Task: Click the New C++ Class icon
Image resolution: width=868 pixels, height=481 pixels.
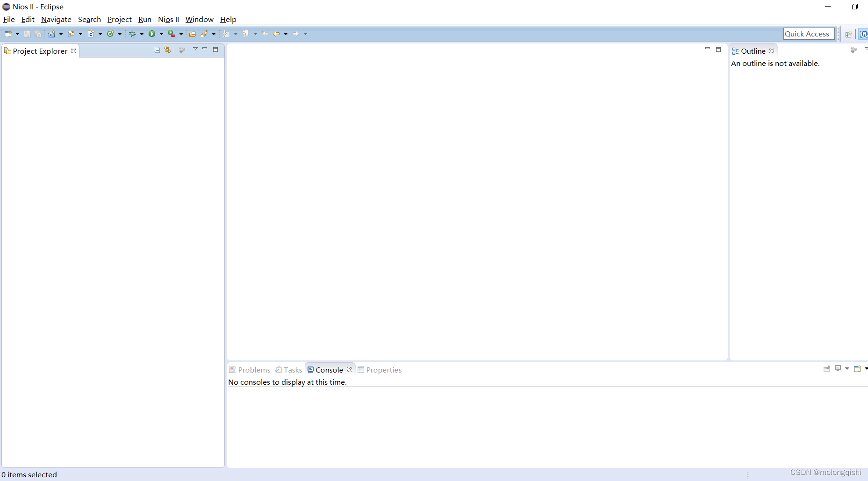Action: tap(110, 34)
